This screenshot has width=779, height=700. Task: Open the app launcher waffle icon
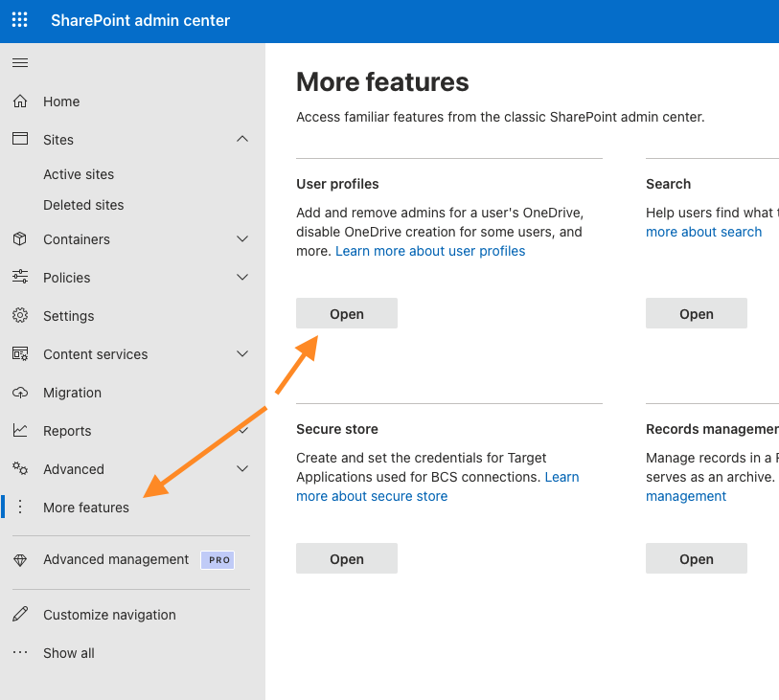click(20, 20)
